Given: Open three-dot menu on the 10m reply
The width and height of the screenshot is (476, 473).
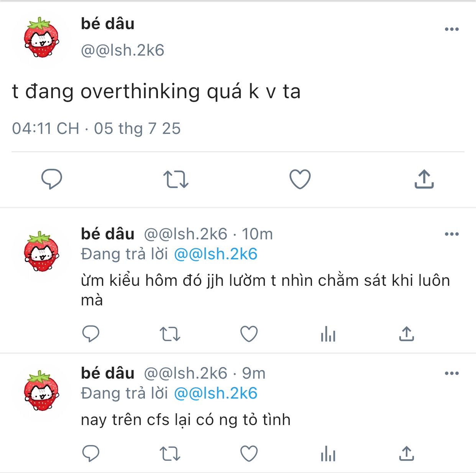Looking at the screenshot, I should pos(452,234).
